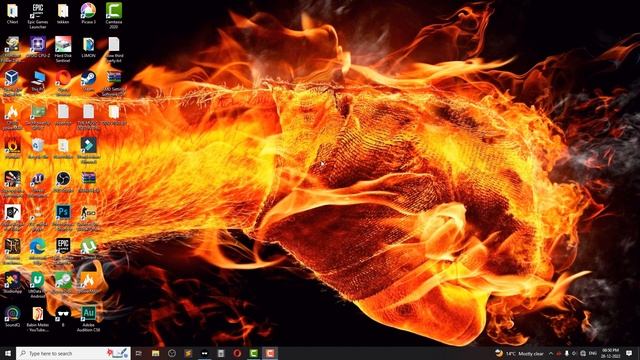Image resolution: width=640 pixels, height=360 pixels.
Task: Open the Picasa 3 desktop shortcut
Action: pos(88,13)
